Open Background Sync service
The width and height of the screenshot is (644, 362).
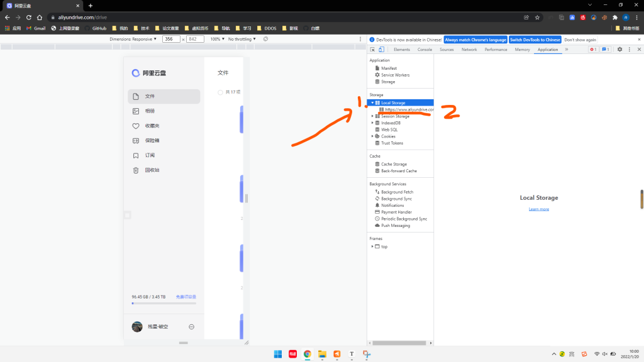click(x=396, y=199)
